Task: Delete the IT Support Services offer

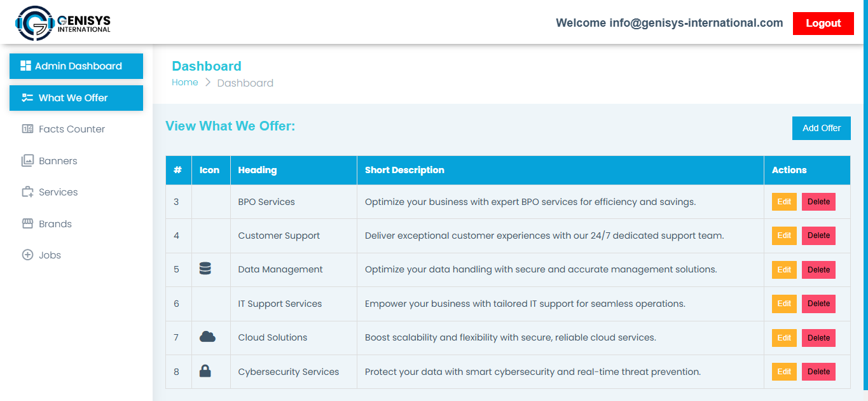Action: (x=818, y=304)
